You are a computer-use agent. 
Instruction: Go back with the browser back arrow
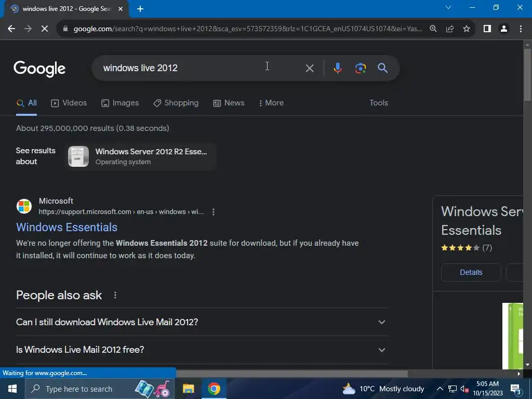[x=11, y=29]
